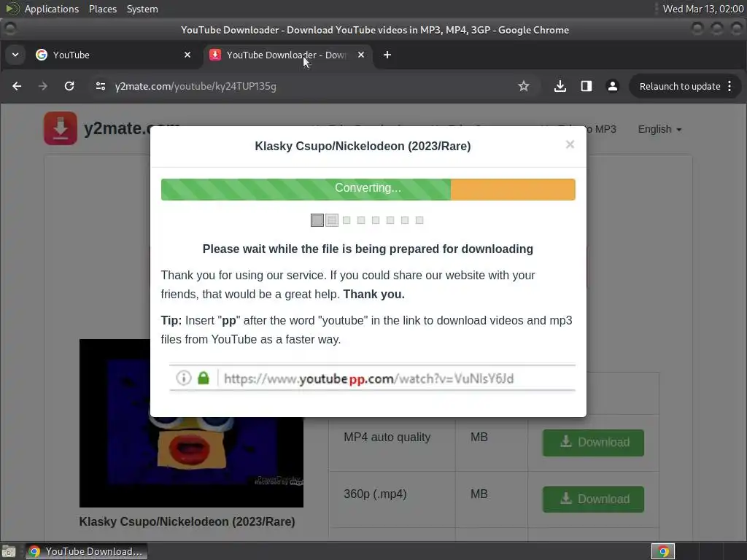747x560 pixels.
Task: Click Chrome icon in bottom right panel
Action: (663, 551)
